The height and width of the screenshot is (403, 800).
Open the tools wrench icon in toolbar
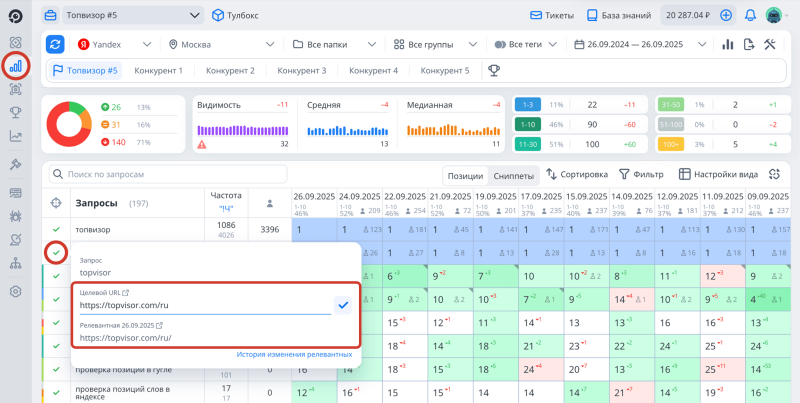click(x=770, y=45)
